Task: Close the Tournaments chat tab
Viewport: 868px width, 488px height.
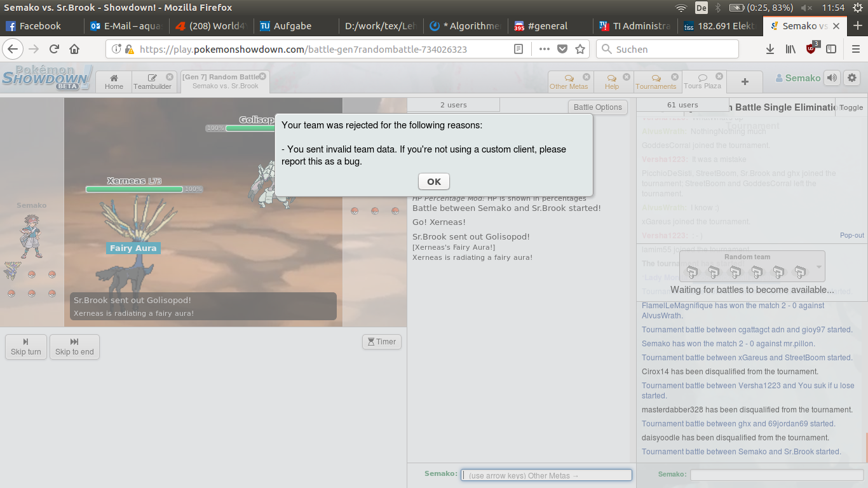Action: pyautogui.click(x=674, y=77)
